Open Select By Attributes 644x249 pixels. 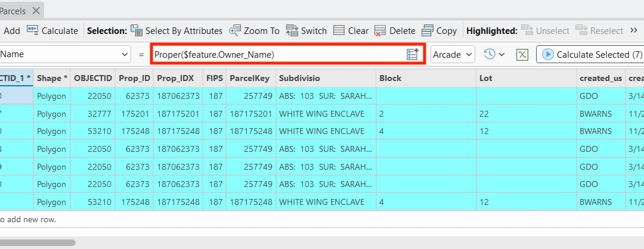[x=177, y=31]
